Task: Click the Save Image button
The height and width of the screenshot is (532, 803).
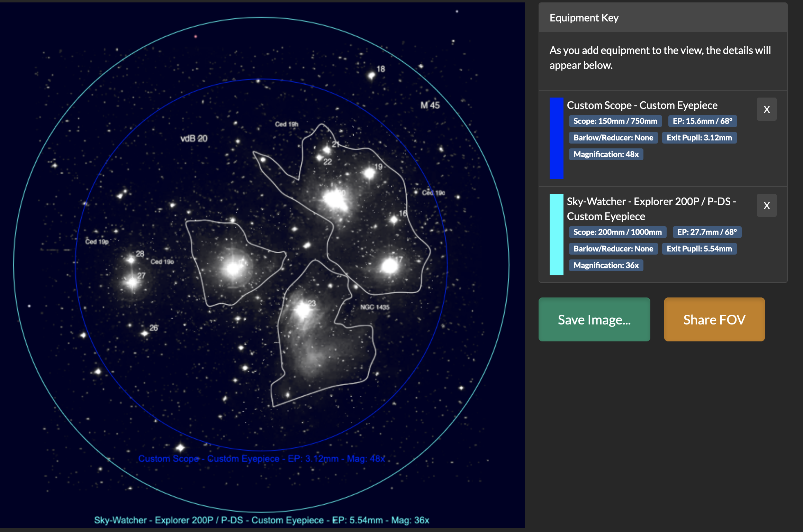Action: 594,320
